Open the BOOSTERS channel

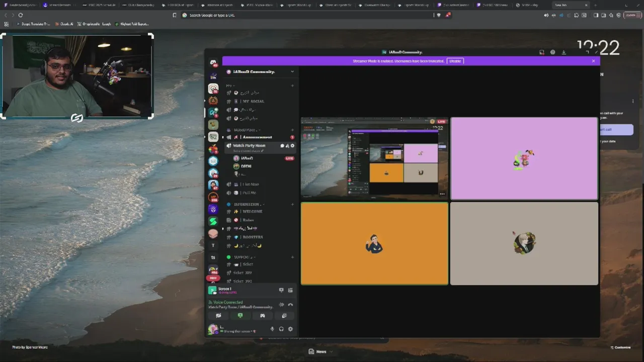click(260, 237)
